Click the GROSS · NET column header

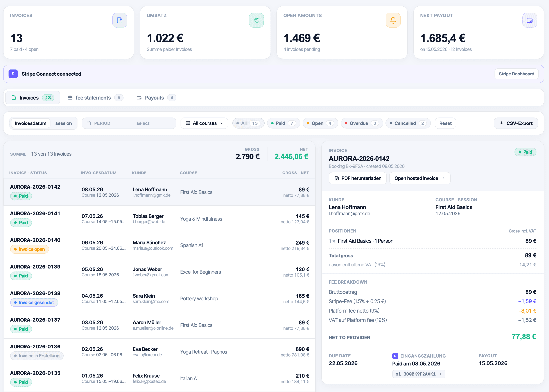pyautogui.click(x=295, y=173)
